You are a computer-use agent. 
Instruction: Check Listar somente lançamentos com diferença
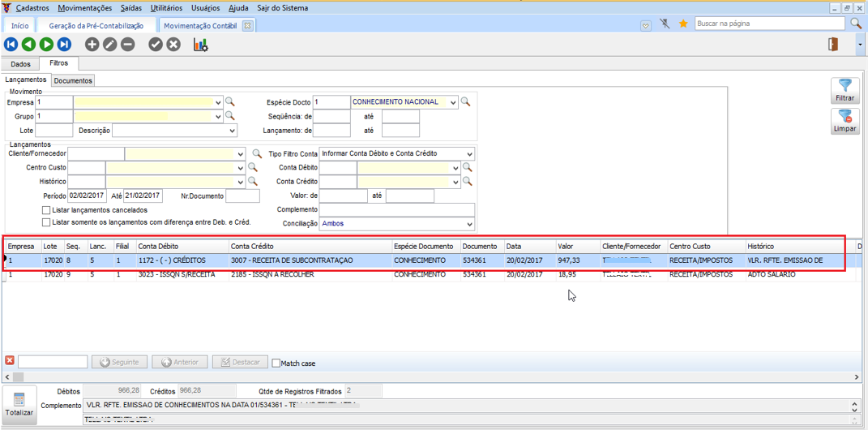click(x=46, y=222)
